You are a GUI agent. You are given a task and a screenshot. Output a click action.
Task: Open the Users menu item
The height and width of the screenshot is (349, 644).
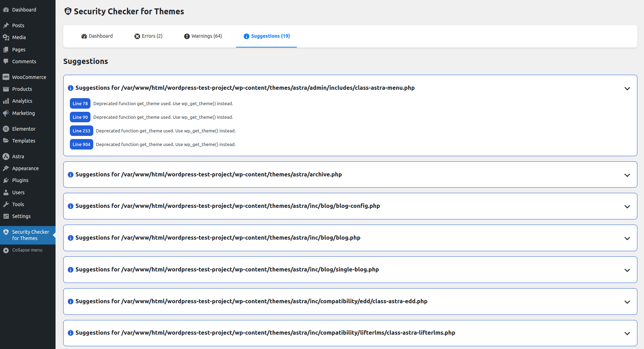point(28,192)
